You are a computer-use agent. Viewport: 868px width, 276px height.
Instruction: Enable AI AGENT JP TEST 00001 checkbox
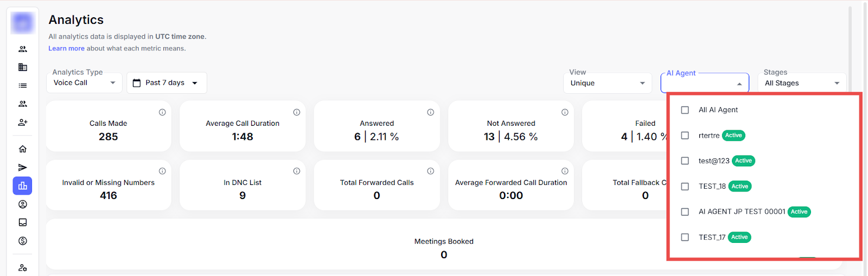(685, 212)
